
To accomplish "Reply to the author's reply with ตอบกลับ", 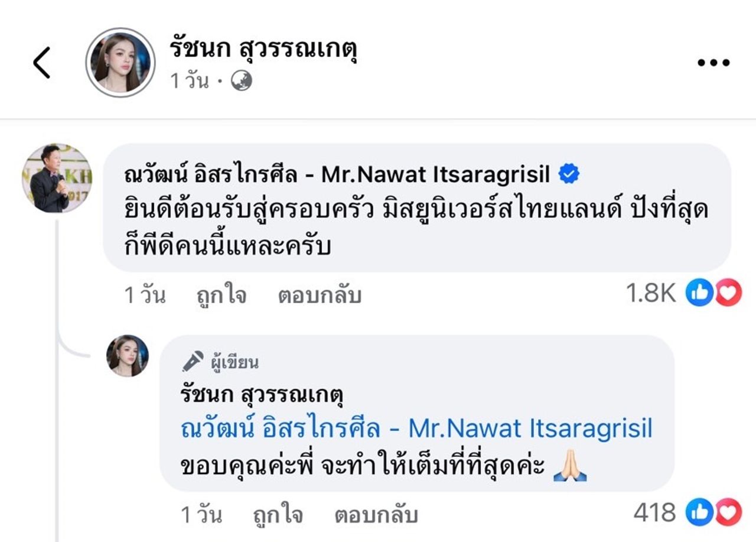I will tap(376, 515).
